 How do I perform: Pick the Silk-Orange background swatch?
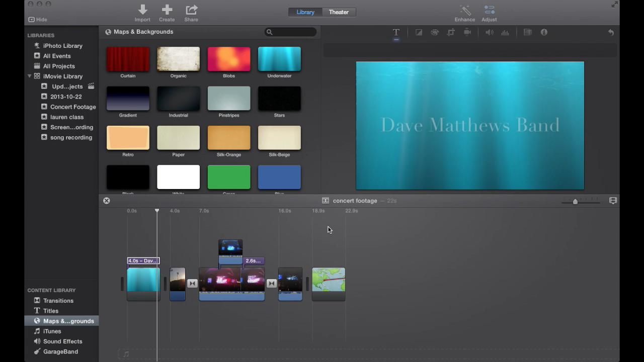pyautogui.click(x=229, y=138)
